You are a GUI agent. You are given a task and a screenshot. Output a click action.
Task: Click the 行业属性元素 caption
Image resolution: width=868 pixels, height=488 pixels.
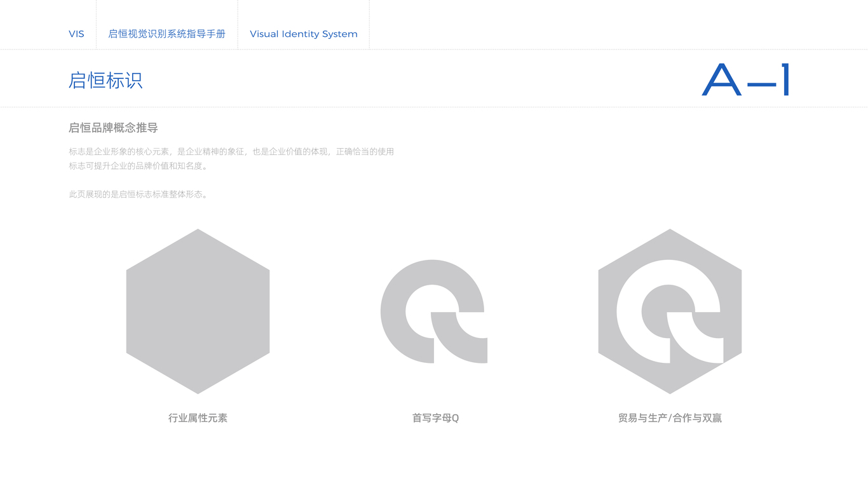198,418
